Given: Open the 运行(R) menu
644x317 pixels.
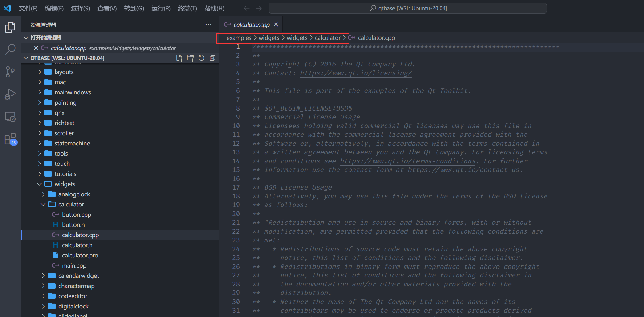Looking at the screenshot, I should (x=161, y=8).
